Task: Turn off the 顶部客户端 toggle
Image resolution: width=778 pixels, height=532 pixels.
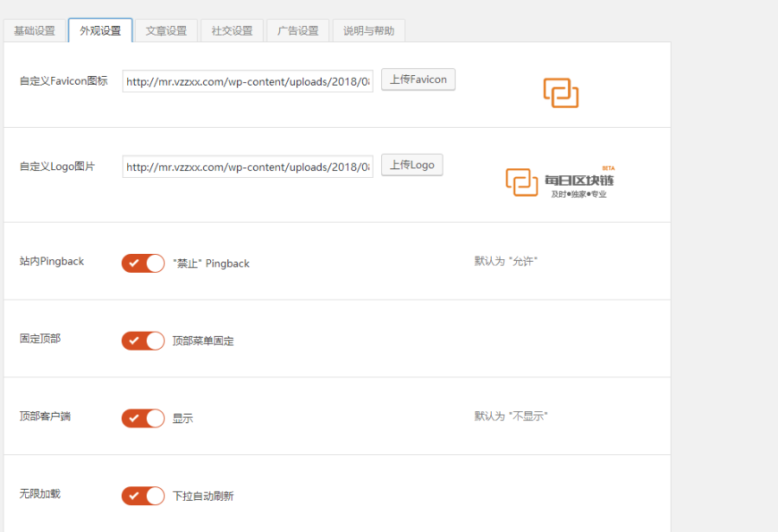Action: click(x=143, y=419)
